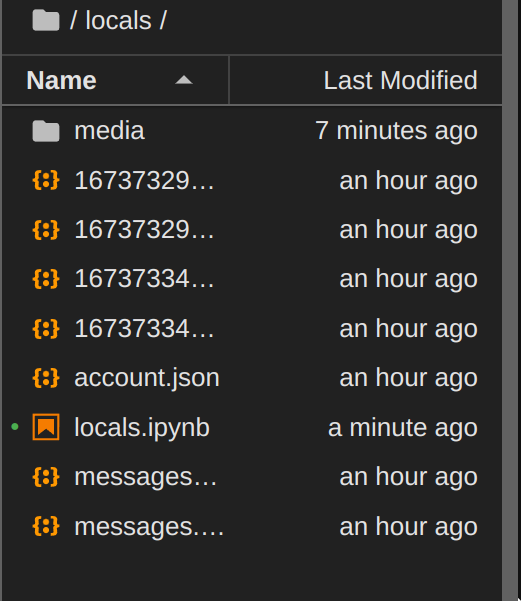Select the second 16737334… file name
The height and width of the screenshot is (601, 521).
[144, 328]
